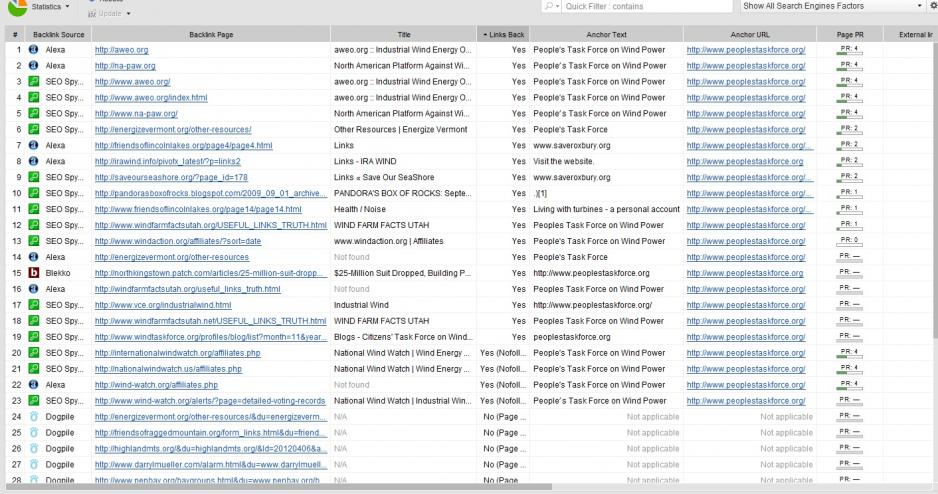This screenshot has width=938, height=494.
Task: Click Dogpile icon in row 27
Action: click(34, 465)
